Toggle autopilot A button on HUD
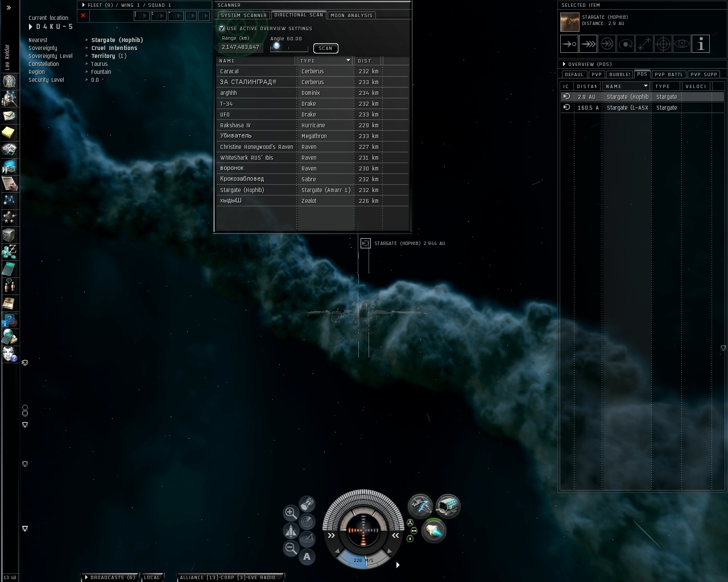Viewport: 728px width, 582px height. coord(307,556)
